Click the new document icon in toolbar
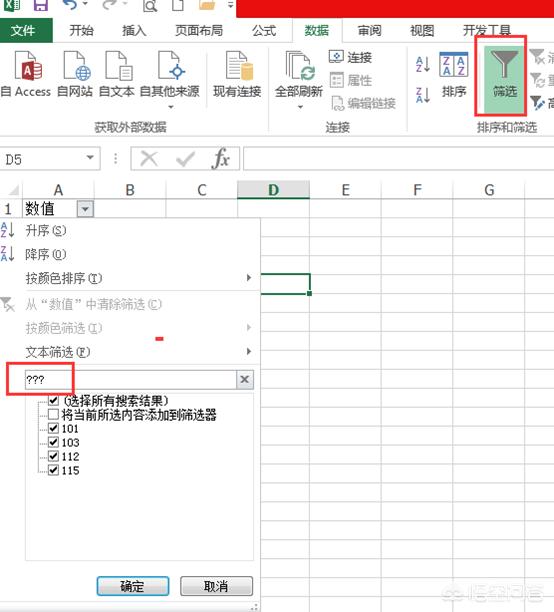Viewport: 554px width, 612px height. pos(178,5)
